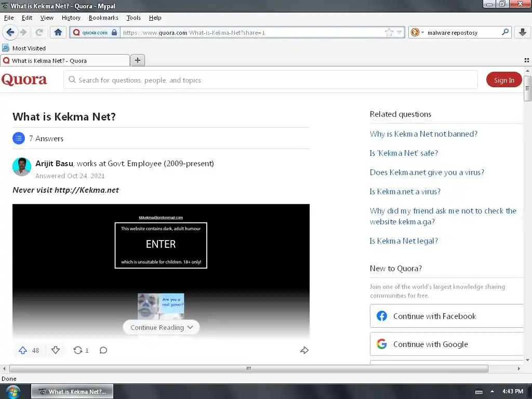Open a new tab with plus button
This screenshot has width=532, height=399.
pos(137,60)
